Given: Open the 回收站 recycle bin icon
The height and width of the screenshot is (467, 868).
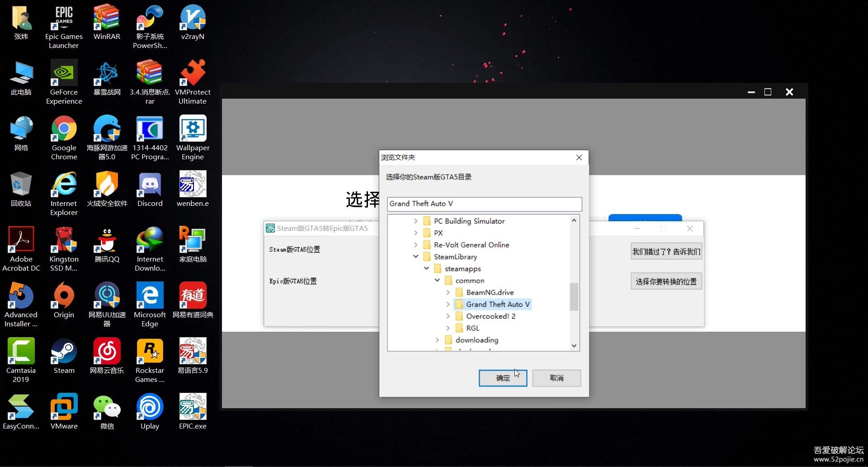Looking at the screenshot, I should 21,189.
